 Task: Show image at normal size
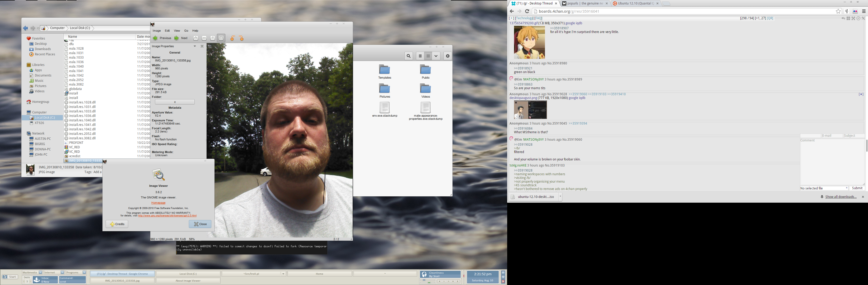click(213, 38)
